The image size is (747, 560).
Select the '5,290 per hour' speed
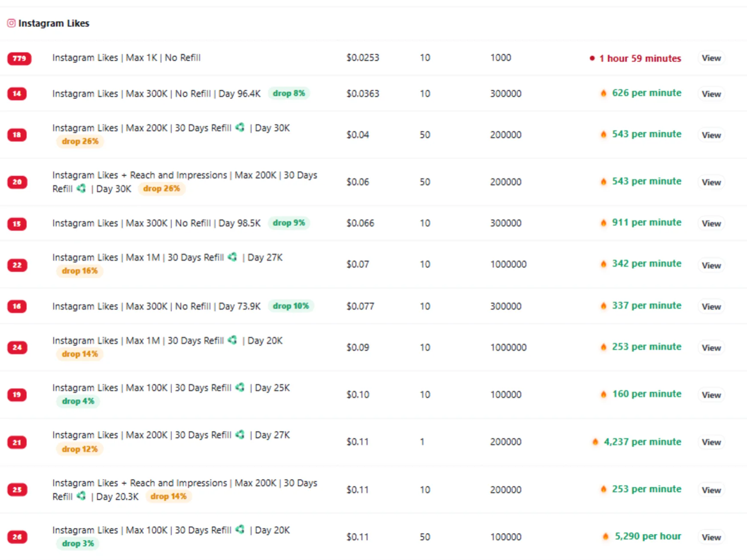(x=648, y=536)
